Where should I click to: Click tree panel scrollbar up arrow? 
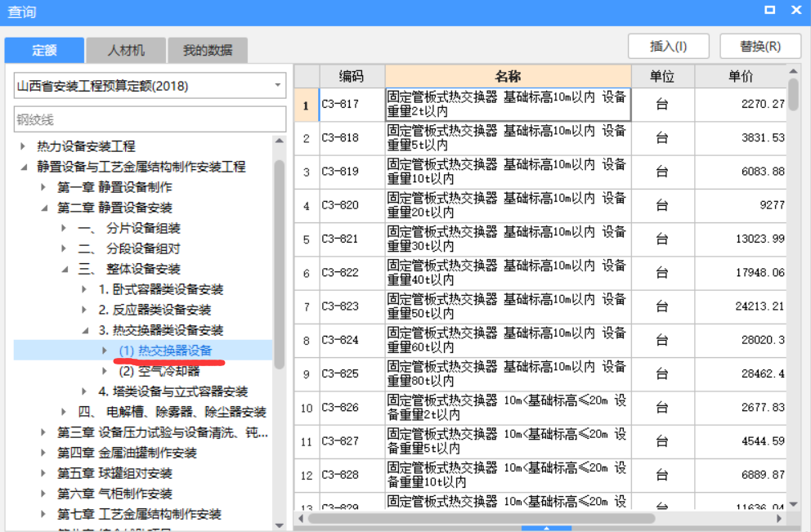280,141
